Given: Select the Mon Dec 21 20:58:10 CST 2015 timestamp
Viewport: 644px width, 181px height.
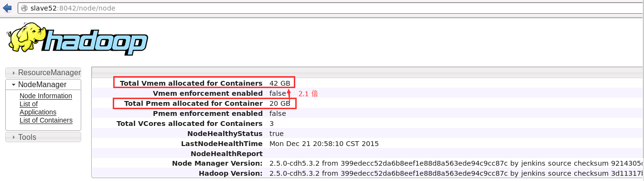Looking at the screenshot, I should 324,144.
